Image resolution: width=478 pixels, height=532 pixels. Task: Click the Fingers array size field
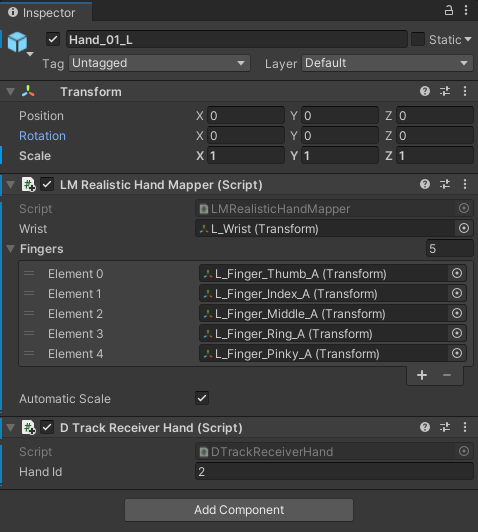pos(450,248)
